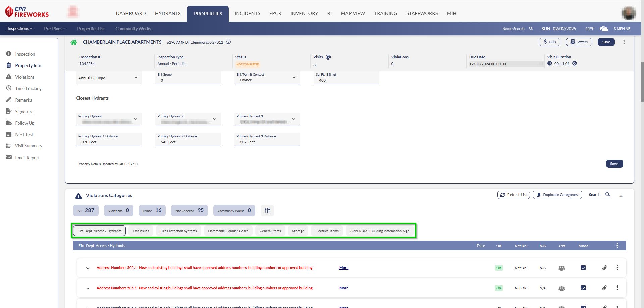
Task: Open the Signature section in sidebar
Action: click(x=24, y=112)
